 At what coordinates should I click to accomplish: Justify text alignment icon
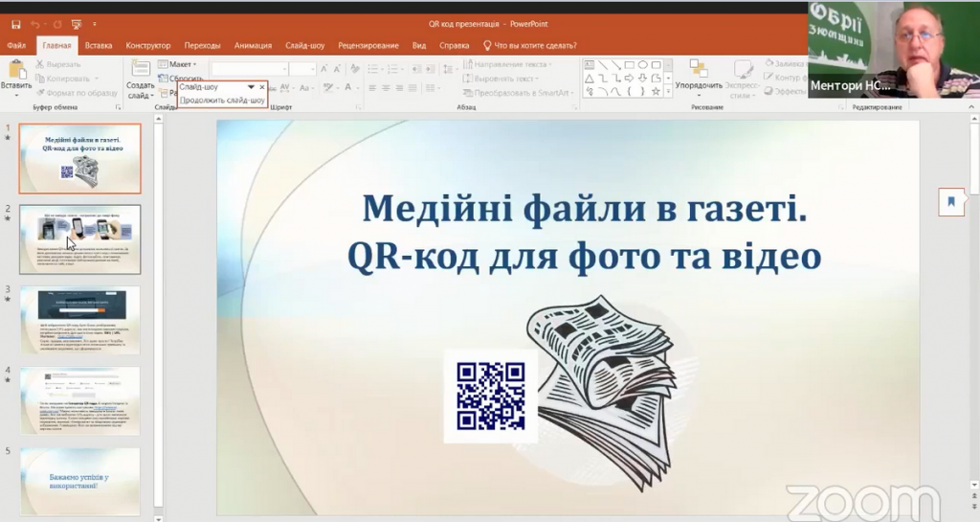click(412, 88)
